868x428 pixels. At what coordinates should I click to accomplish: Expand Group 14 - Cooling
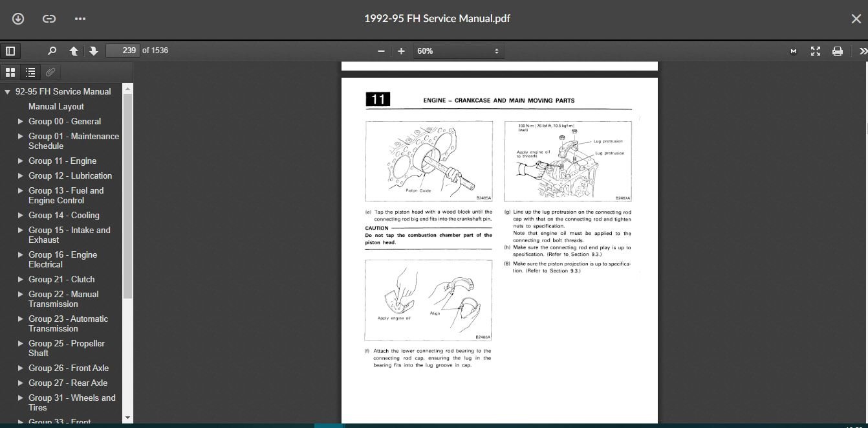(x=21, y=215)
